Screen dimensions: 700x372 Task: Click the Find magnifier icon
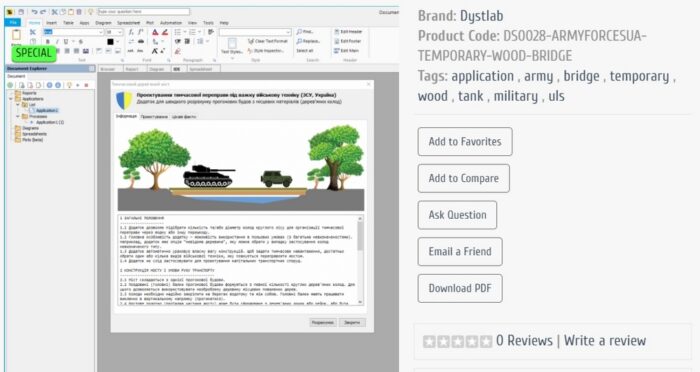299,32
